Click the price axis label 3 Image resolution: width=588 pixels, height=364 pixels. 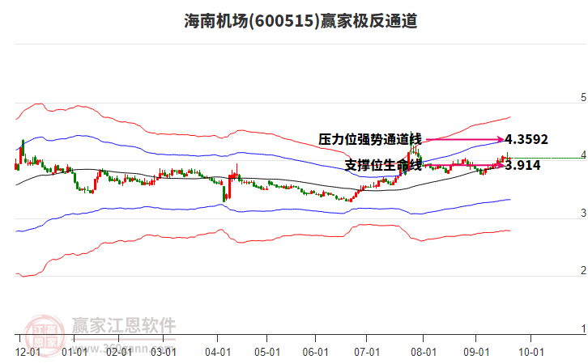tap(583, 213)
